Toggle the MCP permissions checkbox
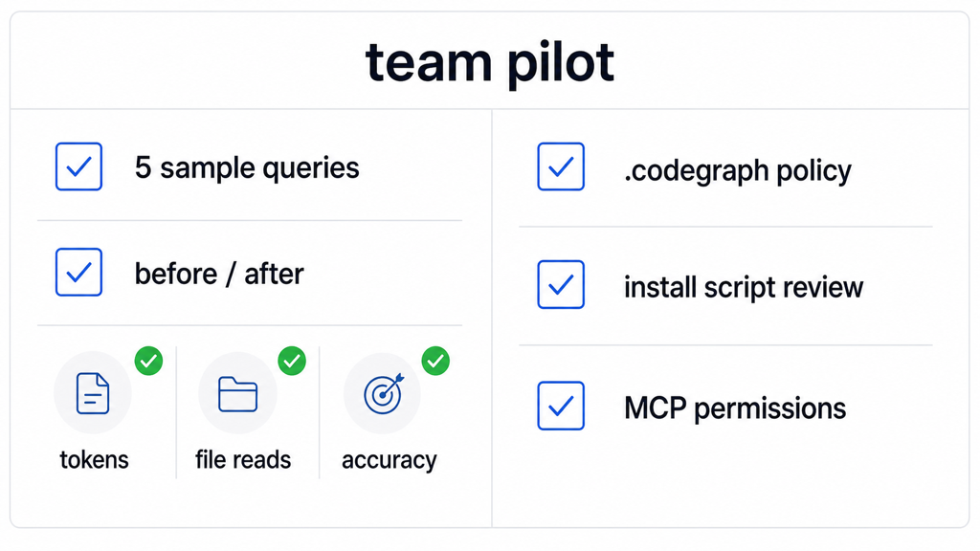 tap(561, 406)
